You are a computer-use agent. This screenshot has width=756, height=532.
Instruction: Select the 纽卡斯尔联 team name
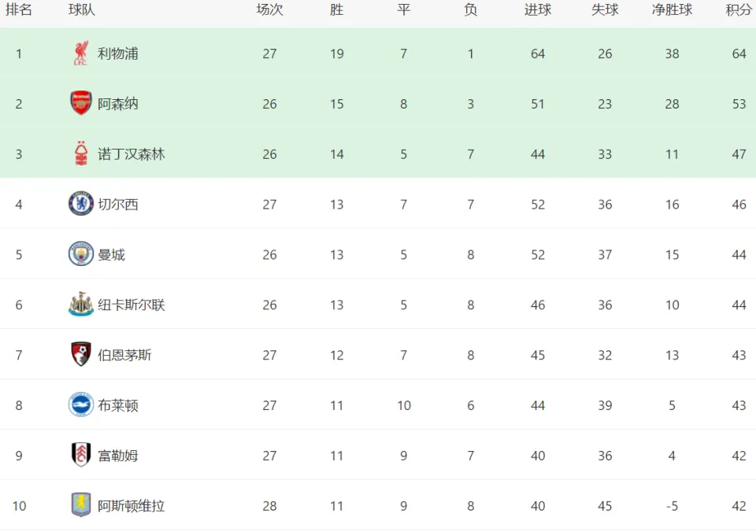tap(132, 305)
